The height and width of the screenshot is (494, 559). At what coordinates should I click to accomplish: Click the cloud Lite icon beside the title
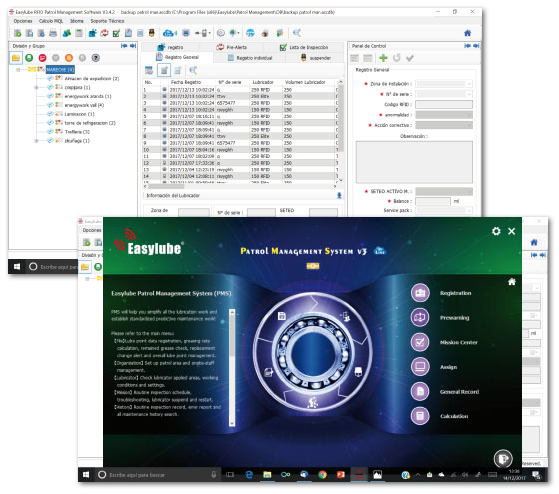[x=380, y=251]
